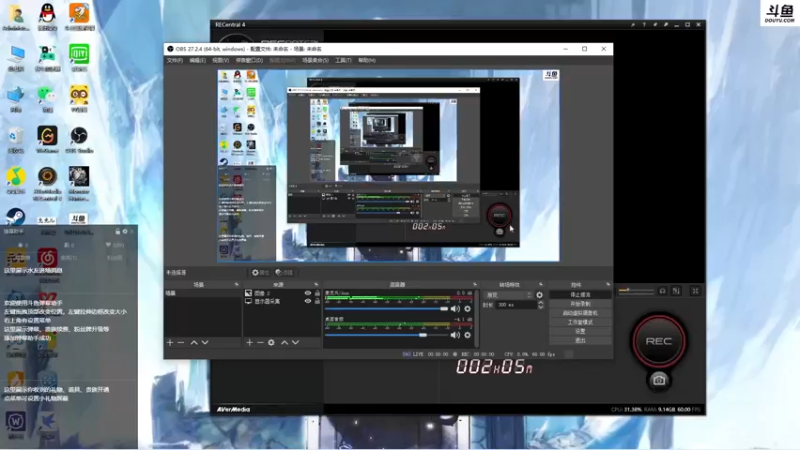
Task: Open the QQ Music desktop shortcut
Action: [x=16, y=180]
